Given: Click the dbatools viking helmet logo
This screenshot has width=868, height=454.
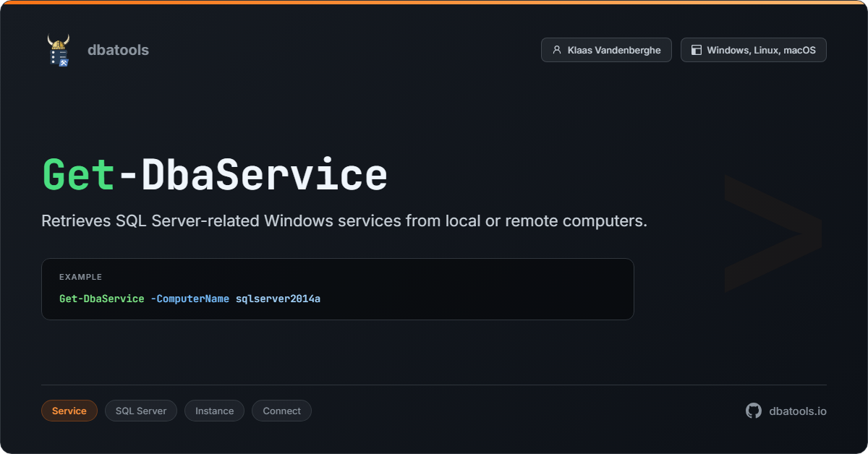Looking at the screenshot, I should (x=59, y=50).
